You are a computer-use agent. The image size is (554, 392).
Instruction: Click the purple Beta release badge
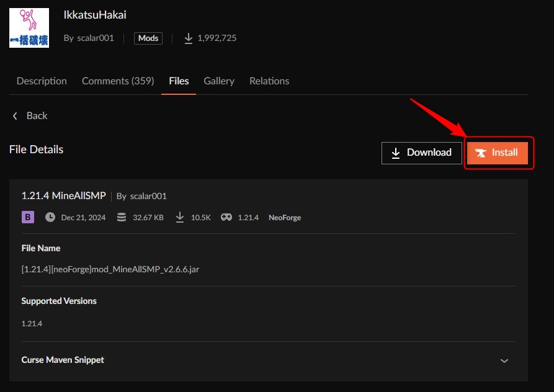(28, 217)
